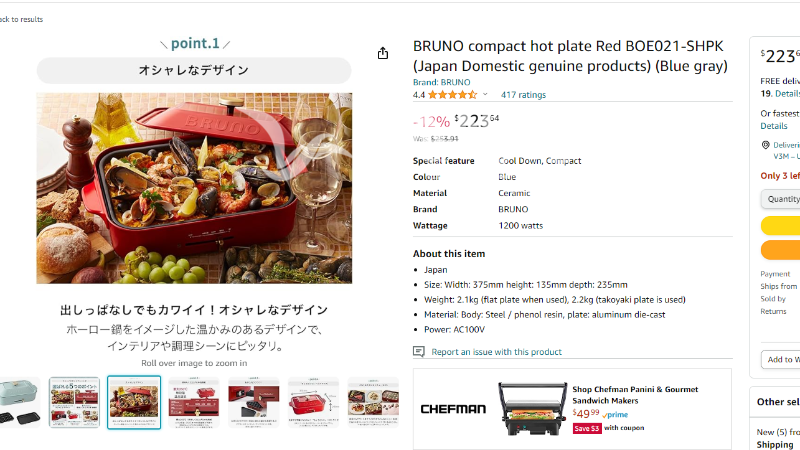The image size is (800, 450).
Task: Click the report issue speech bubble icon
Action: 419,352
